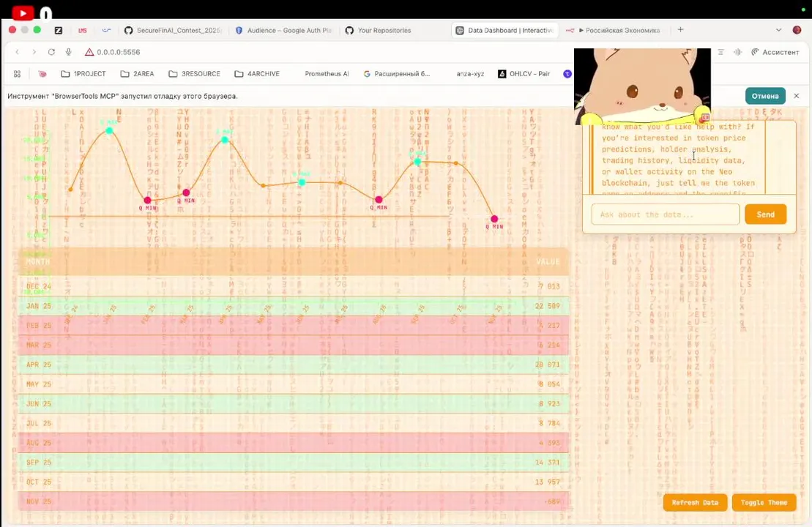The width and height of the screenshot is (812, 527).
Task: Click the microphone icon beside the address bar
Action: 68,52
